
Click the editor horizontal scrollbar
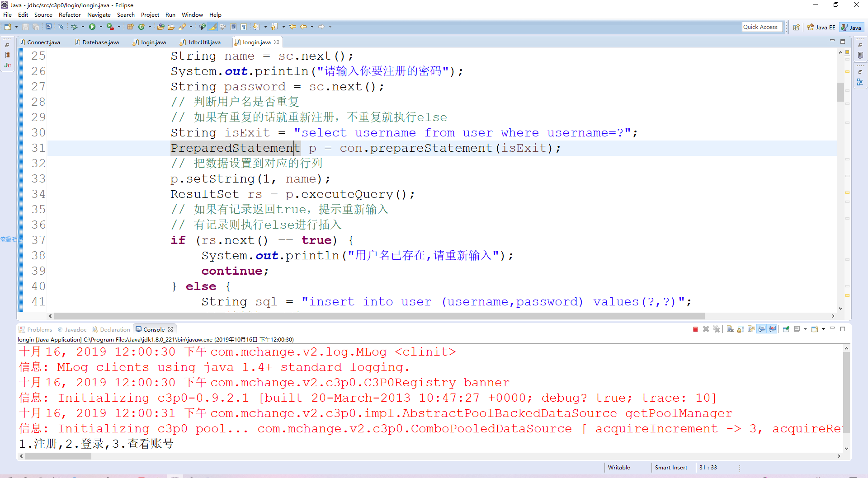379,316
